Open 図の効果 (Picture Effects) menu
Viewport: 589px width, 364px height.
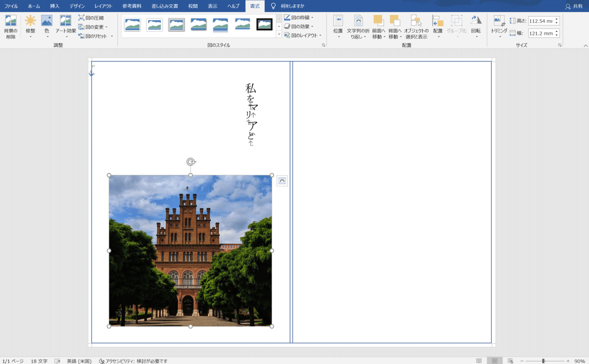click(x=298, y=26)
